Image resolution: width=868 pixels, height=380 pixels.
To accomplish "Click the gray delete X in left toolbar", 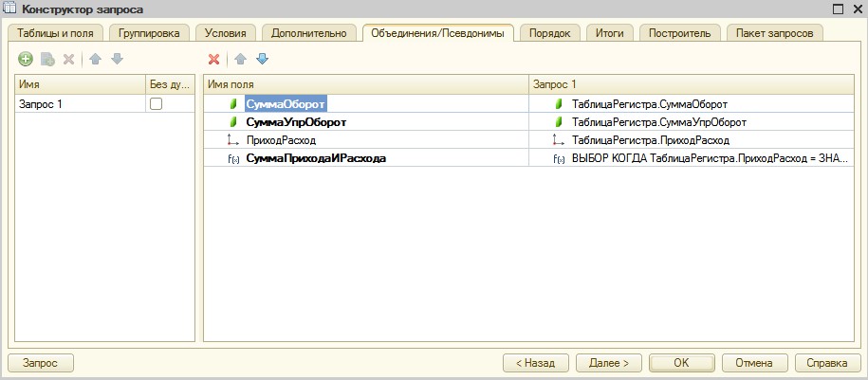I will coord(68,59).
